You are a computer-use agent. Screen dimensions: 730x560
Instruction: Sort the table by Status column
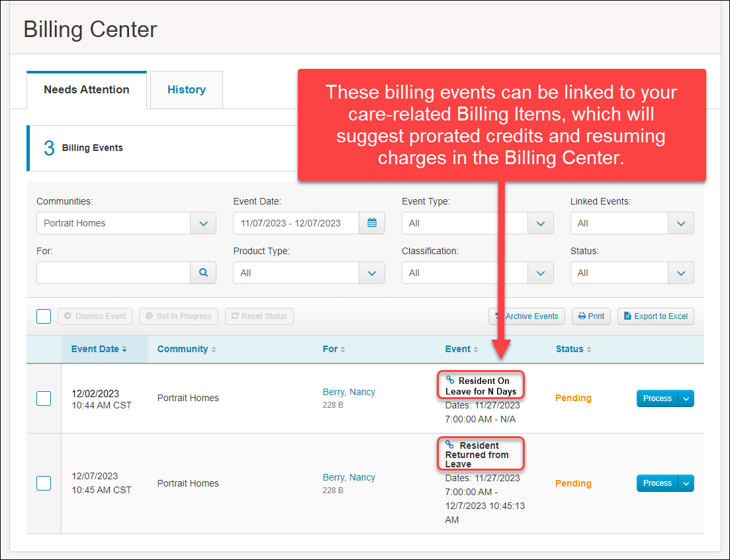tap(573, 349)
